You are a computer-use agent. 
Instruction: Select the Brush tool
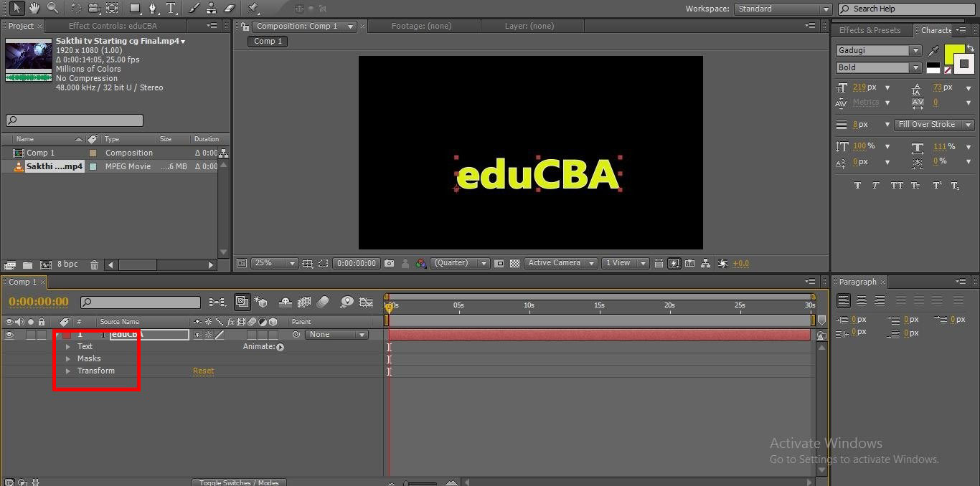[x=196, y=9]
